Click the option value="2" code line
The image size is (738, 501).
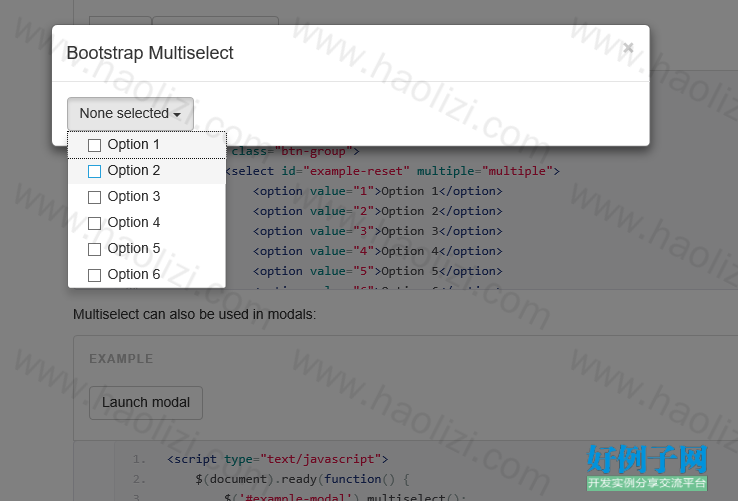pyautogui.click(x=377, y=211)
